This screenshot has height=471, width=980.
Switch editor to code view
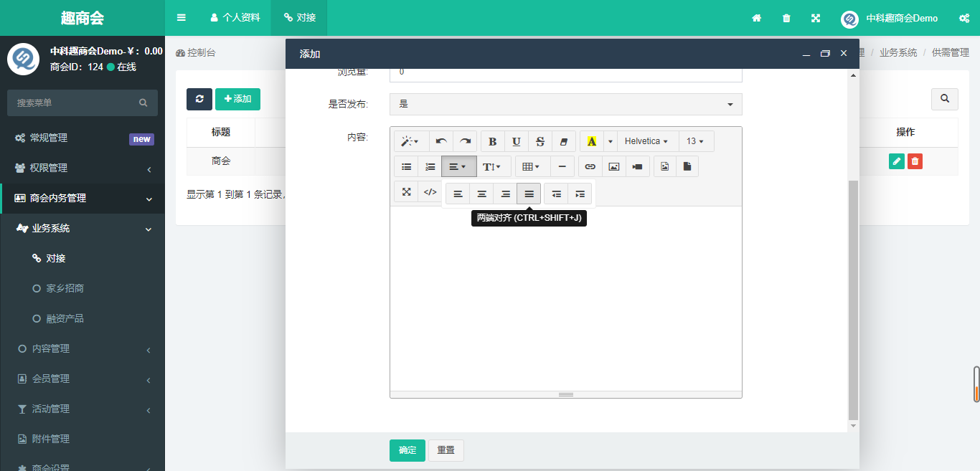click(430, 191)
